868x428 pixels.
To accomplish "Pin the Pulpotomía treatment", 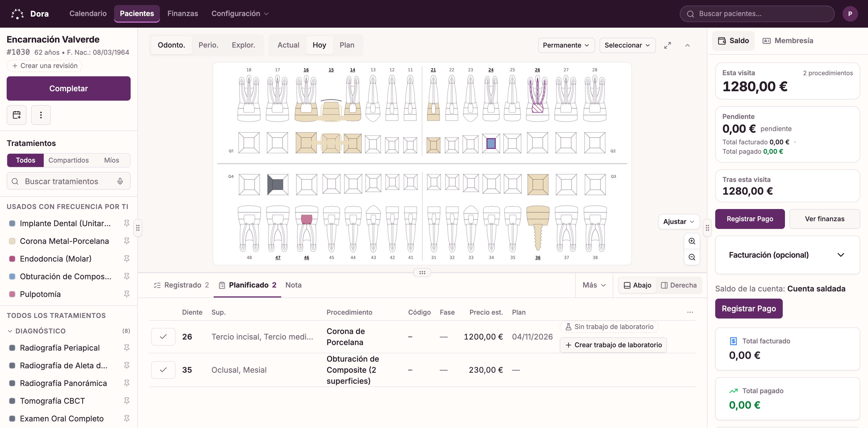I will (x=127, y=294).
